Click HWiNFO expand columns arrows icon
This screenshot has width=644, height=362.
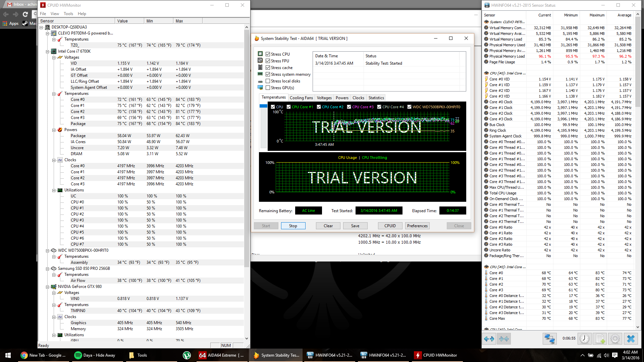pyautogui.click(x=489, y=339)
